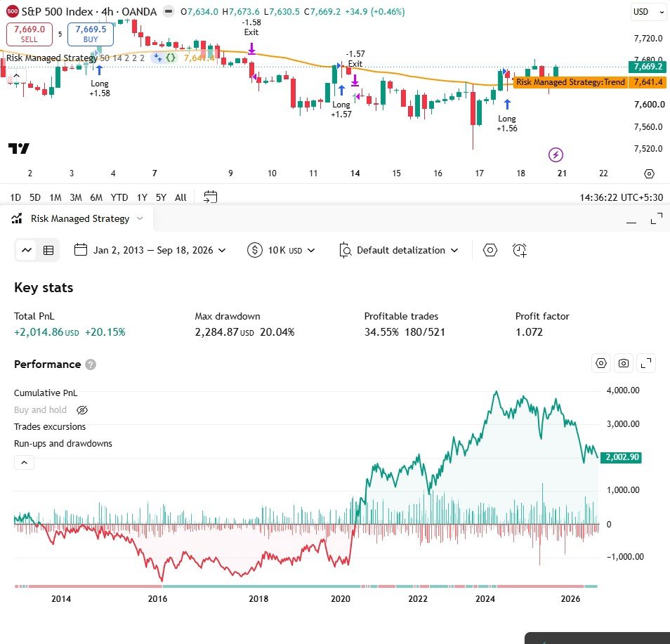Image resolution: width=670 pixels, height=644 pixels.
Task: Switch to list of trades table view
Action: coord(48,250)
